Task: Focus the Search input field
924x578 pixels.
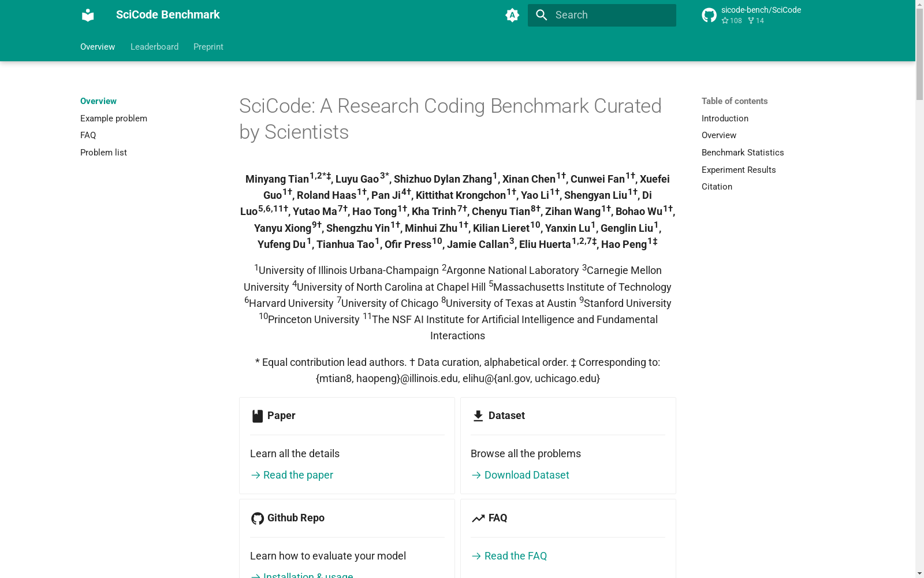Action: pyautogui.click(x=602, y=15)
